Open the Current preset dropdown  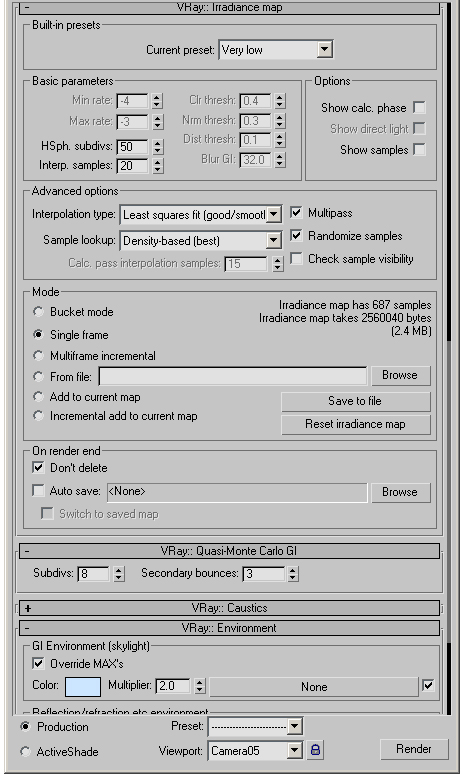point(276,49)
